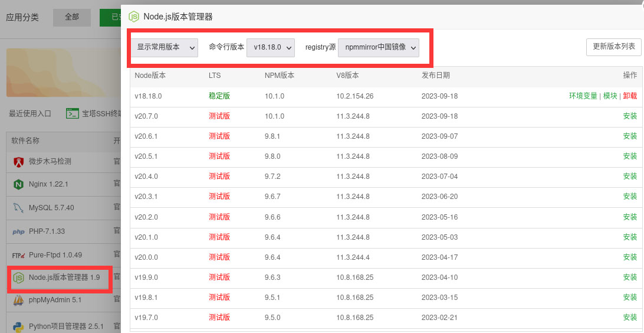Viewport: 644px width, 333px height.
Task: Install Node v19.9.0
Action: [630, 277]
